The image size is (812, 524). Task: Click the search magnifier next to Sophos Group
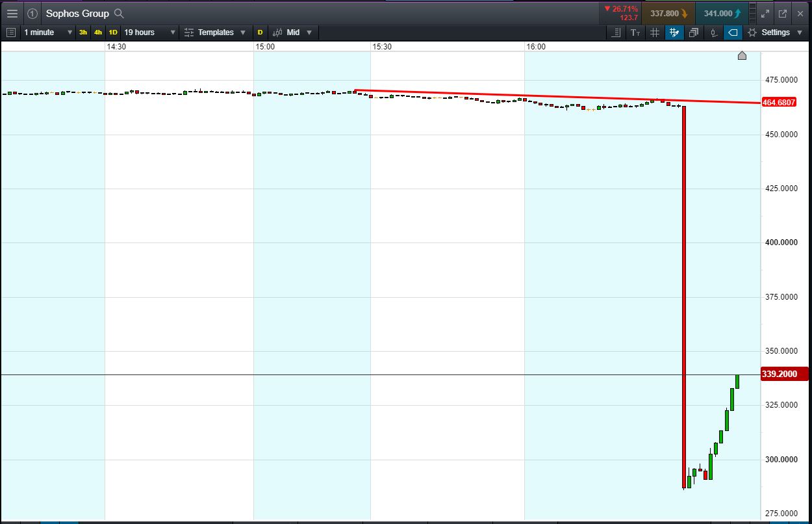[x=118, y=13]
